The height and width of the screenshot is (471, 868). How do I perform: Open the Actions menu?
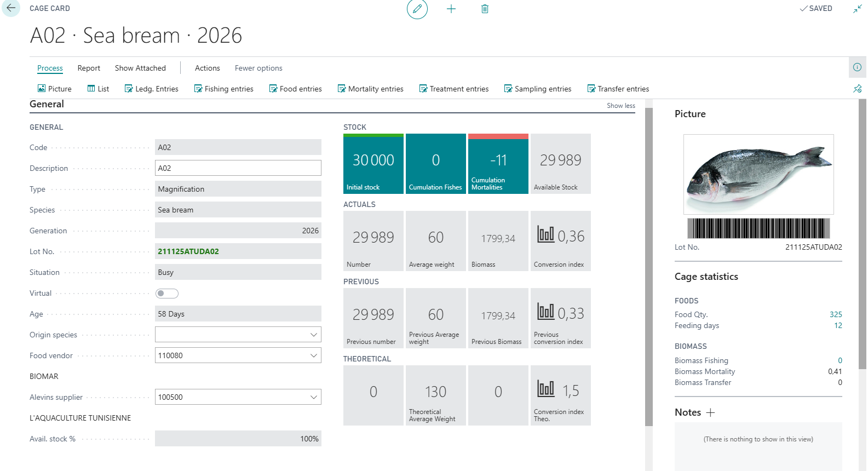click(x=207, y=68)
